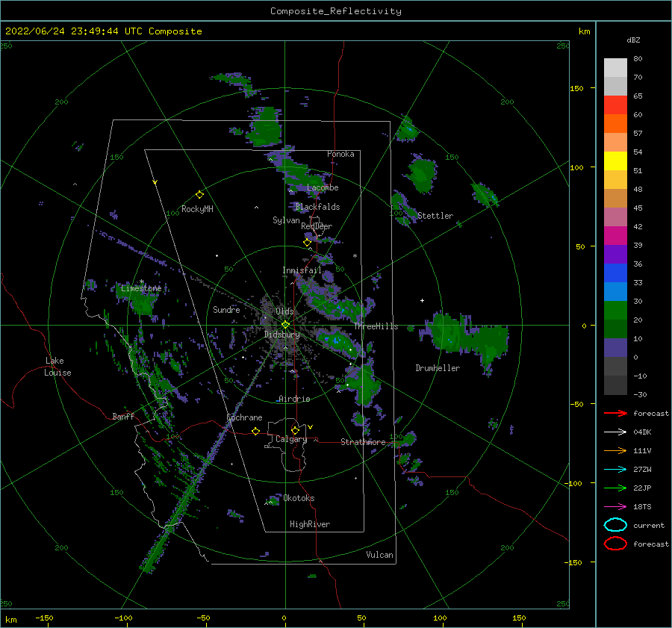This screenshot has width=672, height=628.
Task: Click the Drumheller label
Action: 438,368
